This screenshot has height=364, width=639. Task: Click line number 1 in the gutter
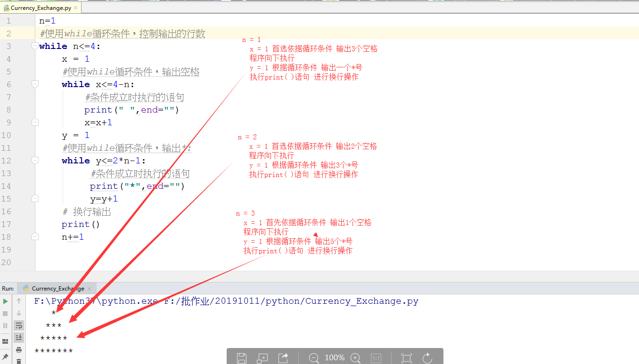8,21
